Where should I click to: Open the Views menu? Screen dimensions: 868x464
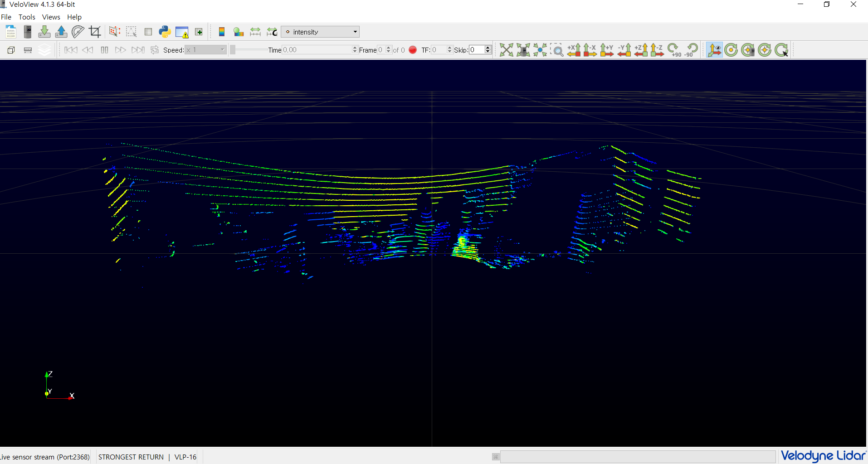(x=51, y=17)
